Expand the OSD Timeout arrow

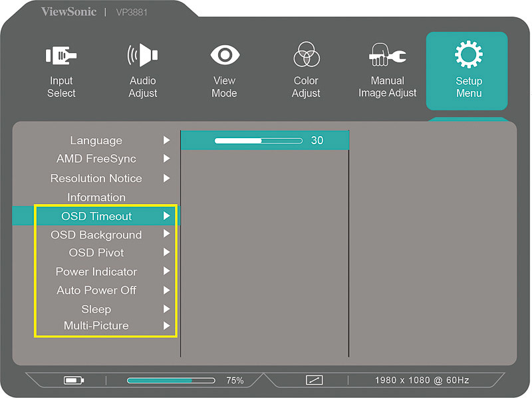point(166,216)
